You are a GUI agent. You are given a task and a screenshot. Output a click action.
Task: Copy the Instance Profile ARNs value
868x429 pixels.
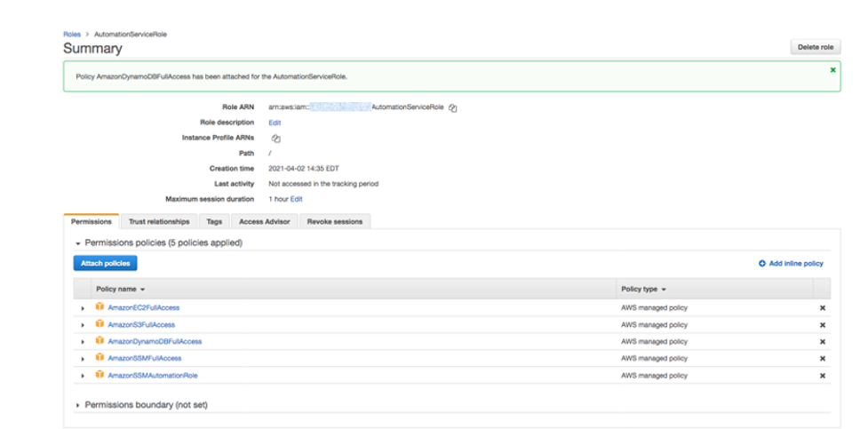(275, 139)
